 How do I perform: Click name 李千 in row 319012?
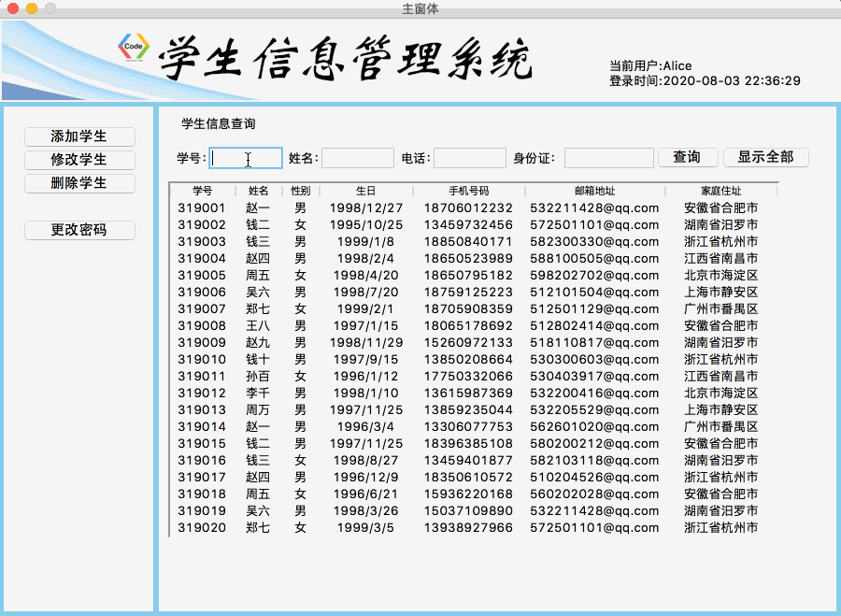pyautogui.click(x=258, y=394)
